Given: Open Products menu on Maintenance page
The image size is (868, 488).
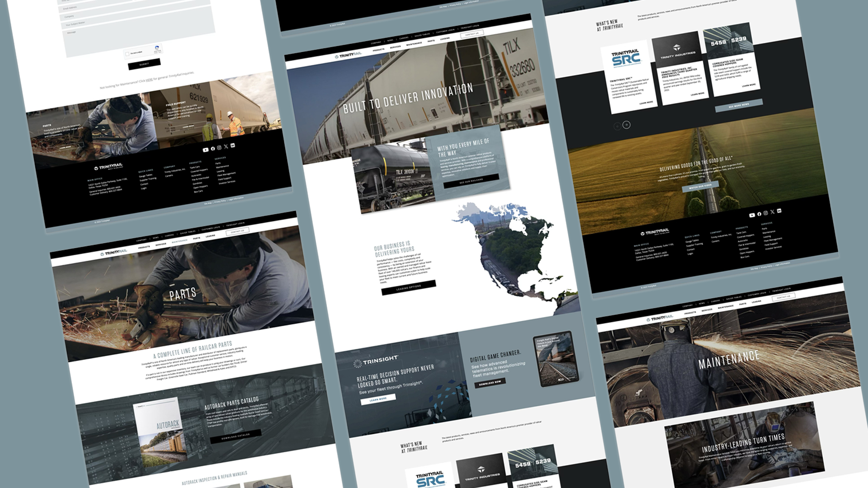Looking at the screenshot, I should 690,313.
